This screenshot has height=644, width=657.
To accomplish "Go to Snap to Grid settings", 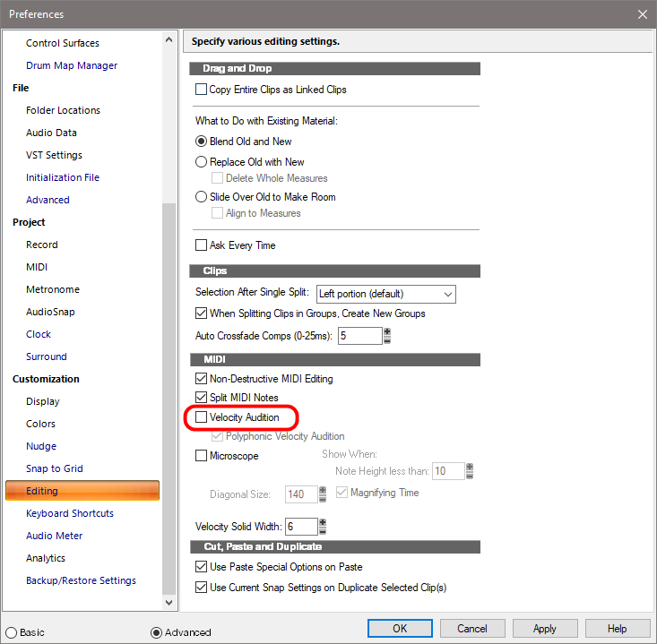I will pos(55,468).
